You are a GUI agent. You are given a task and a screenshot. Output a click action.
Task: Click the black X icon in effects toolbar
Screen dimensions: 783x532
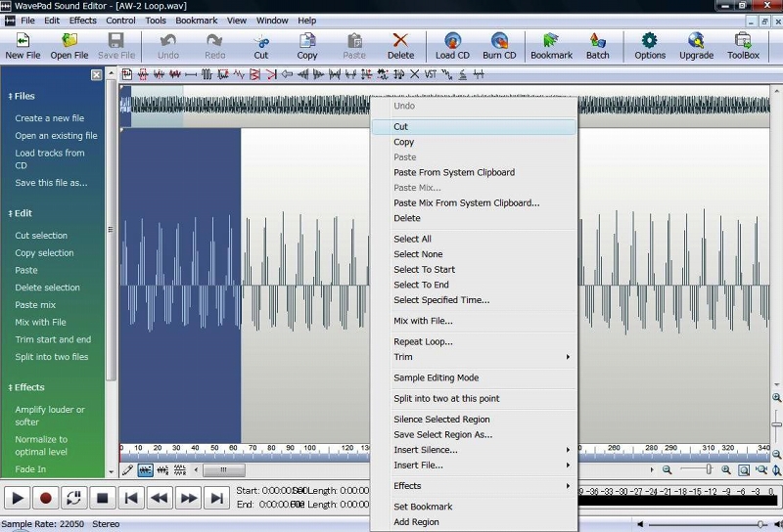(x=414, y=74)
